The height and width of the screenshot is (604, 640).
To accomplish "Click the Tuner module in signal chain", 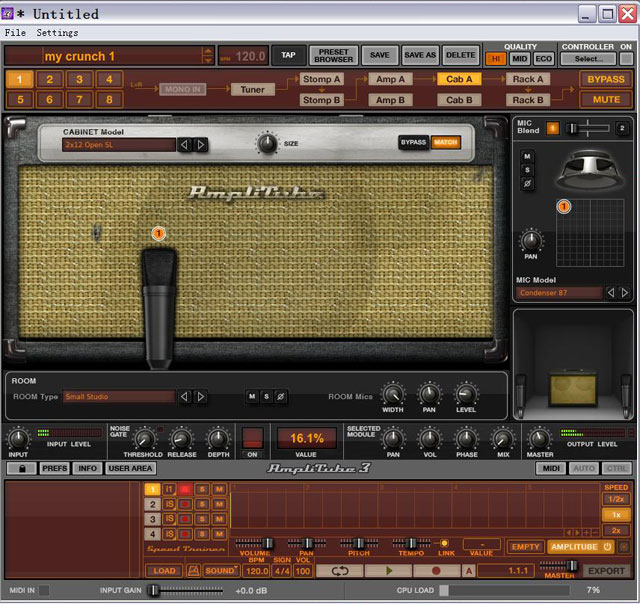I will pos(252,89).
